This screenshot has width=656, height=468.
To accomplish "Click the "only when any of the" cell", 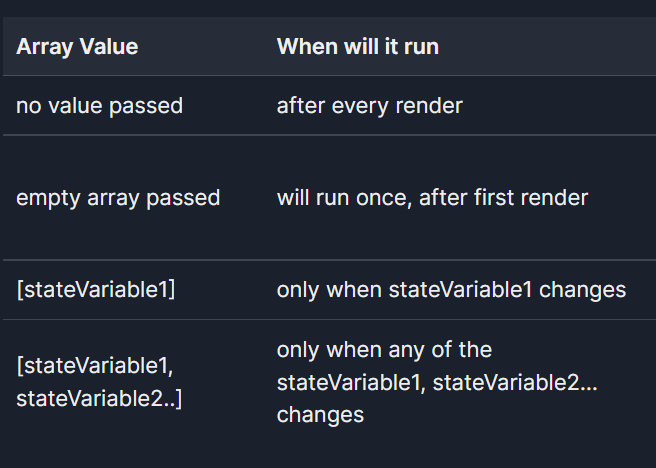I will click(384, 350).
